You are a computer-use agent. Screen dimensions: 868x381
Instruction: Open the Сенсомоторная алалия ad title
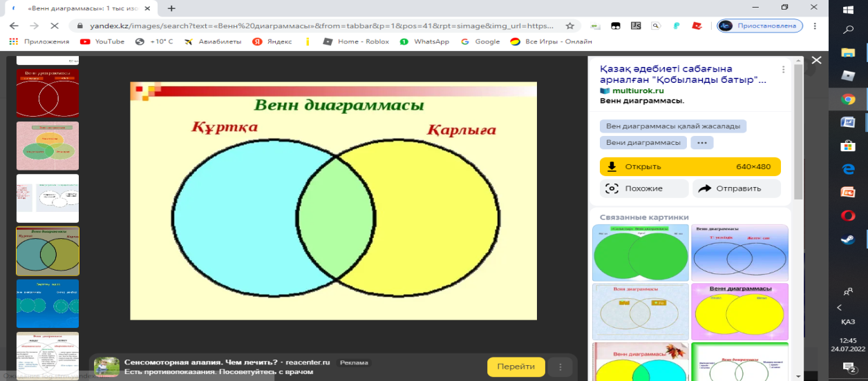coord(227,362)
